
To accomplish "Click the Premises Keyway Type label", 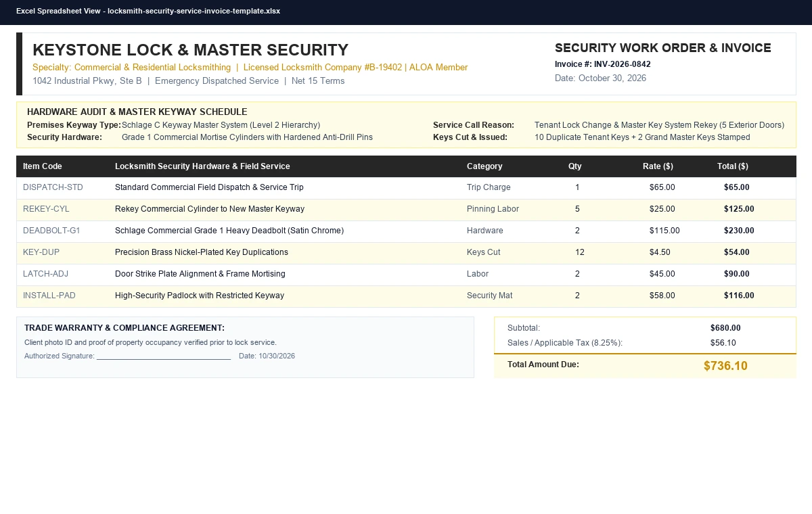I will pos(74,125).
